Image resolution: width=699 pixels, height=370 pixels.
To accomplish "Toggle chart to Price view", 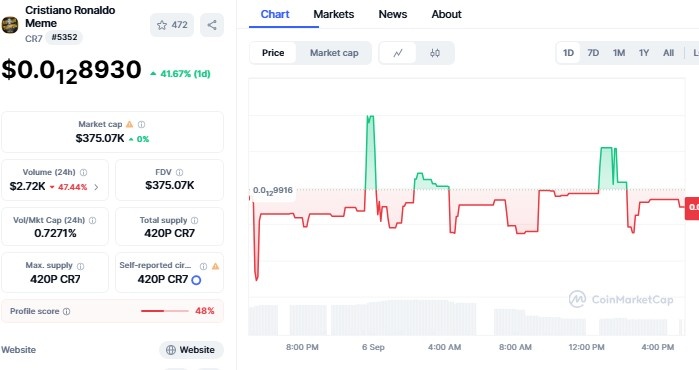I will pyautogui.click(x=273, y=53).
